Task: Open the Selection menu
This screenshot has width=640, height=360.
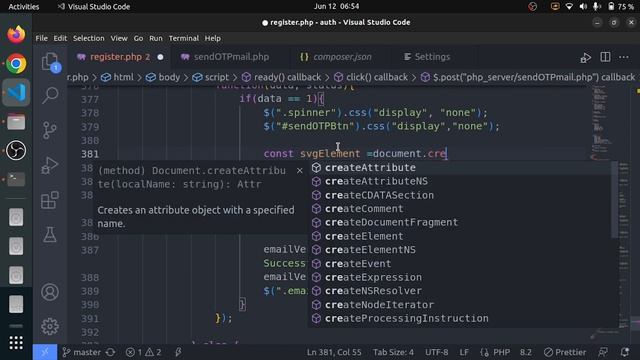Action: (89, 38)
